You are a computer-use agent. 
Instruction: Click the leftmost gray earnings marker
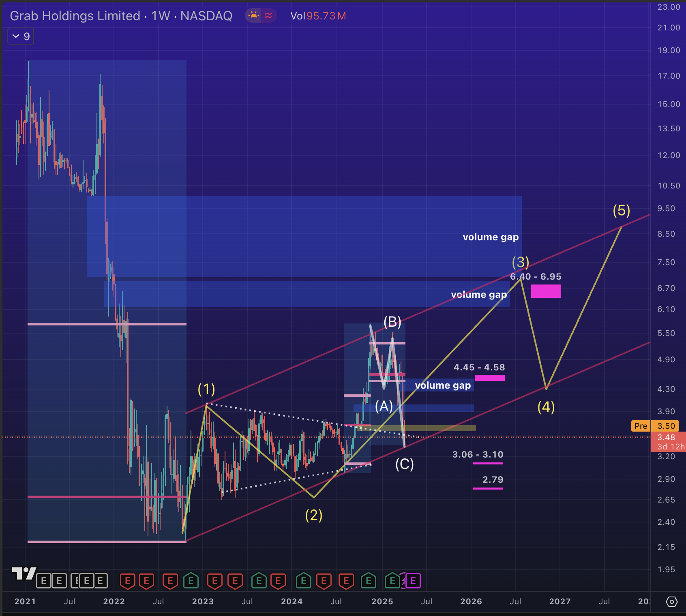tap(44, 581)
